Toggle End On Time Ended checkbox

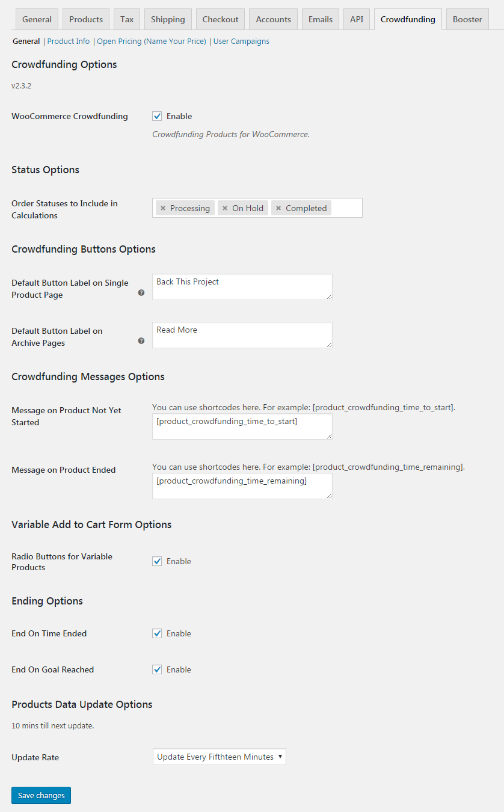(157, 633)
